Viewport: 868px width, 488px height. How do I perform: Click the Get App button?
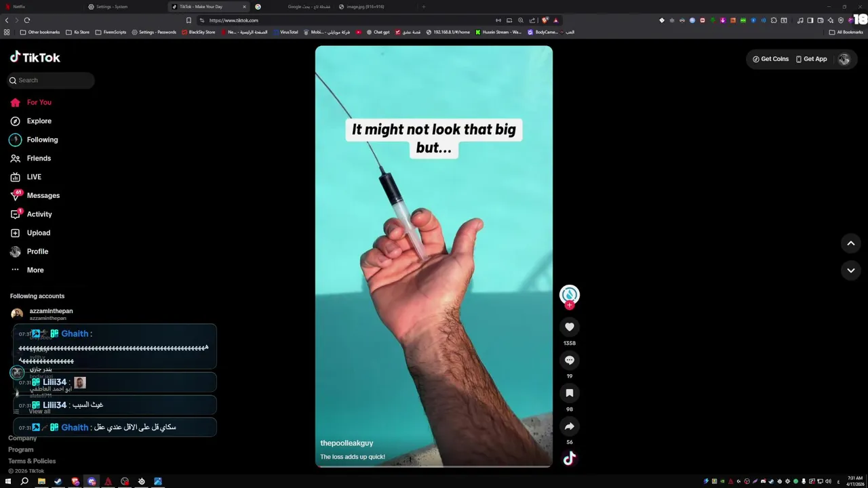point(811,59)
